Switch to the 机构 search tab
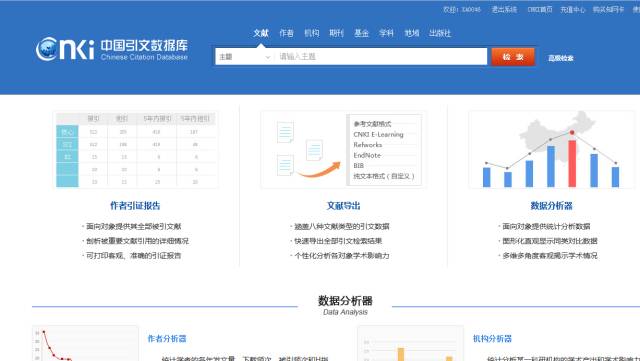The width and height of the screenshot is (640, 361). point(311,33)
